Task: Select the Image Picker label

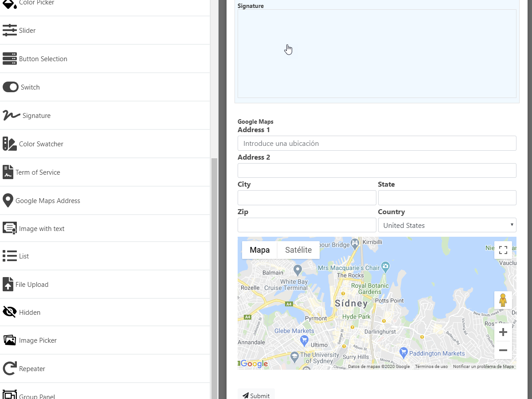Action: tap(38, 340)
